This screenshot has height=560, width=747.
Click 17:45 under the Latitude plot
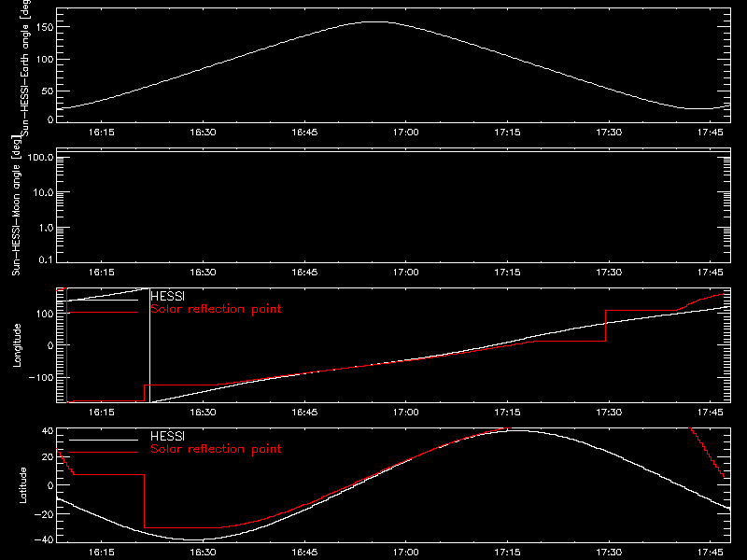pyautogui.click(x=711, y=552)
